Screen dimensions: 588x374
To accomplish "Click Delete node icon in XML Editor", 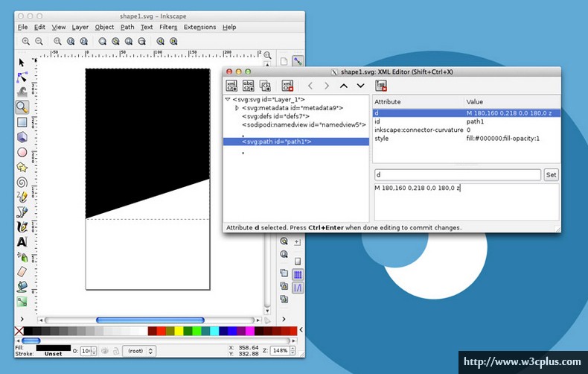I will [287, 86].
